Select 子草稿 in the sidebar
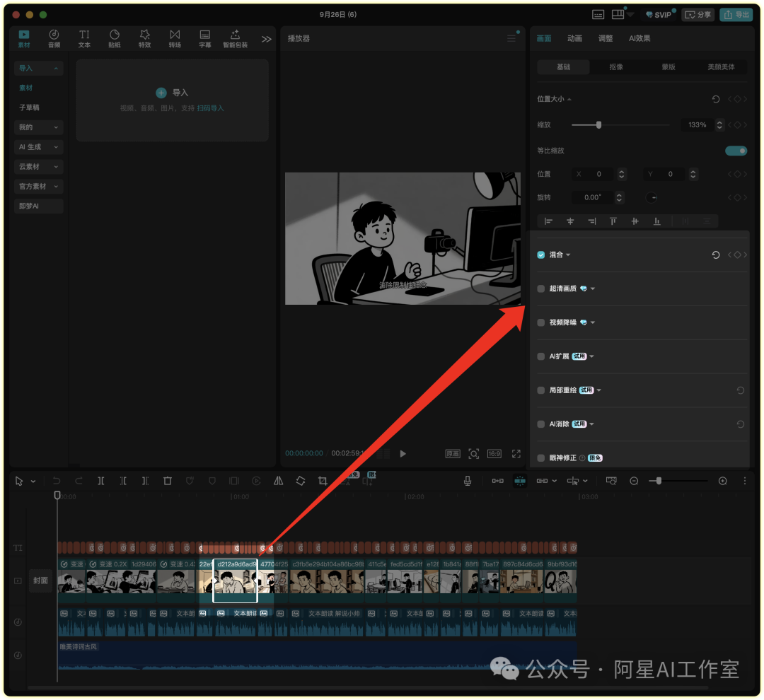Viewport: 764px width, 700px height. pos(29,107)
